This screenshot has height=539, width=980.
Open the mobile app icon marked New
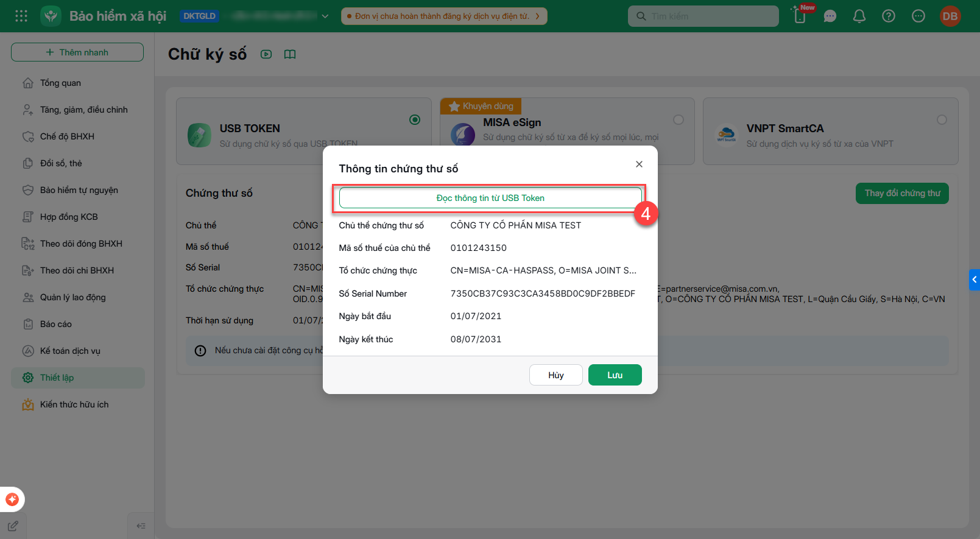pyautogui.click(x=800, y=15)
